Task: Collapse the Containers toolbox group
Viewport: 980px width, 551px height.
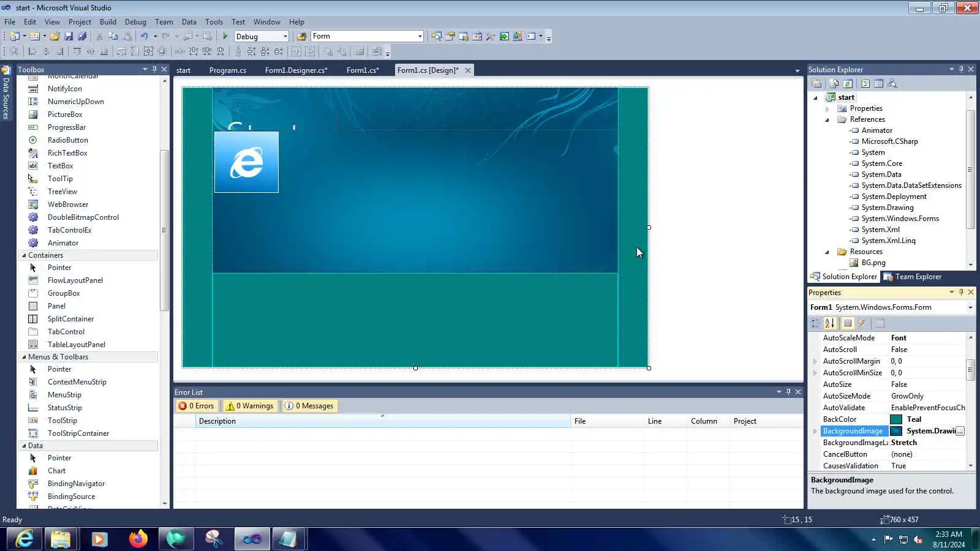Action: tap(24, 255)
